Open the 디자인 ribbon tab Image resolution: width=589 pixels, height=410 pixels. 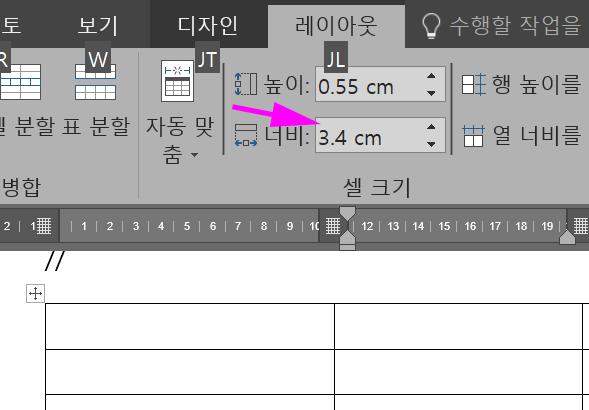208,26
